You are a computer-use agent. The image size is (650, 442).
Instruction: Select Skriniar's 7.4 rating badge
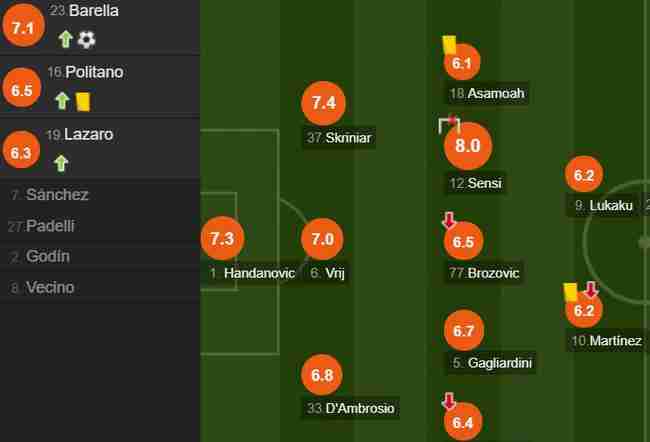coord(323,103)
